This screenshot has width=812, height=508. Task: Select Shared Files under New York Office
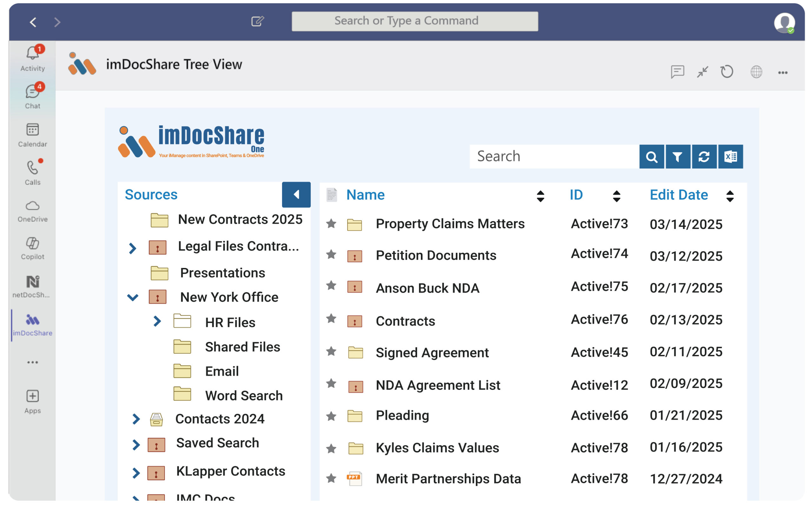[243, 347]
